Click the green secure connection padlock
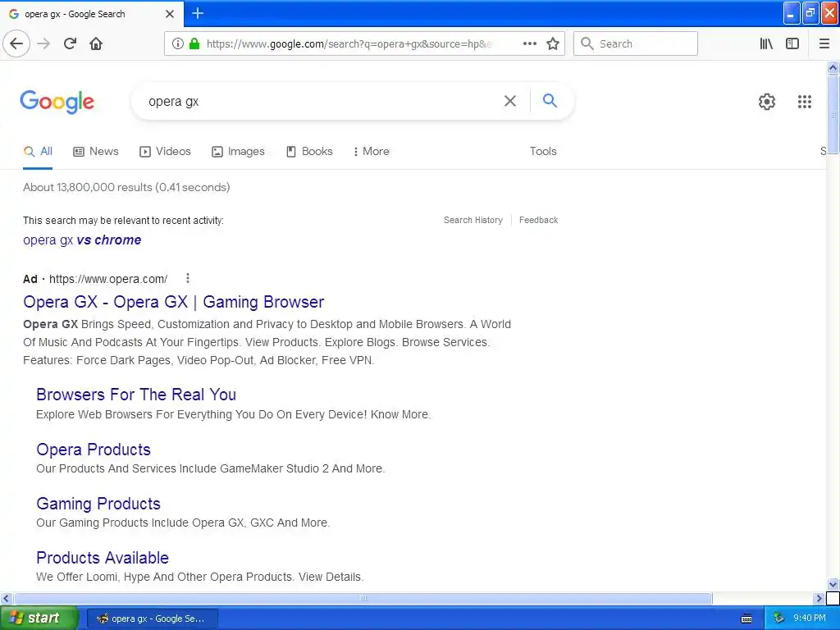This screenshot has height=630, width=840. (x=194, y=43)
